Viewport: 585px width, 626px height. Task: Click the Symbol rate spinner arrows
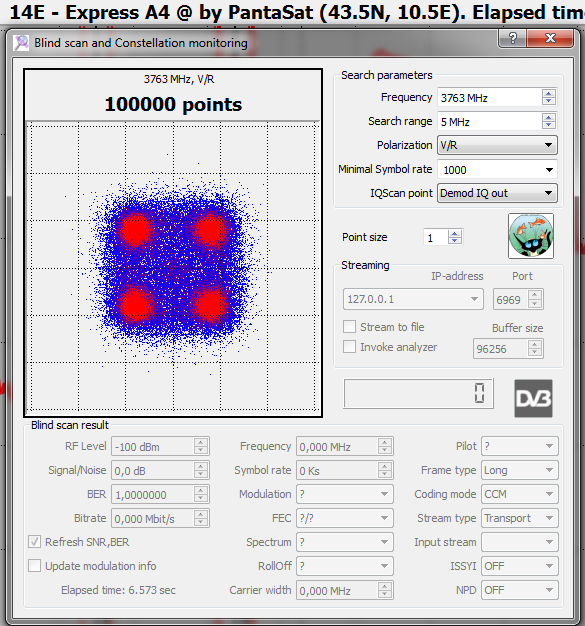(x=385, y=470)
